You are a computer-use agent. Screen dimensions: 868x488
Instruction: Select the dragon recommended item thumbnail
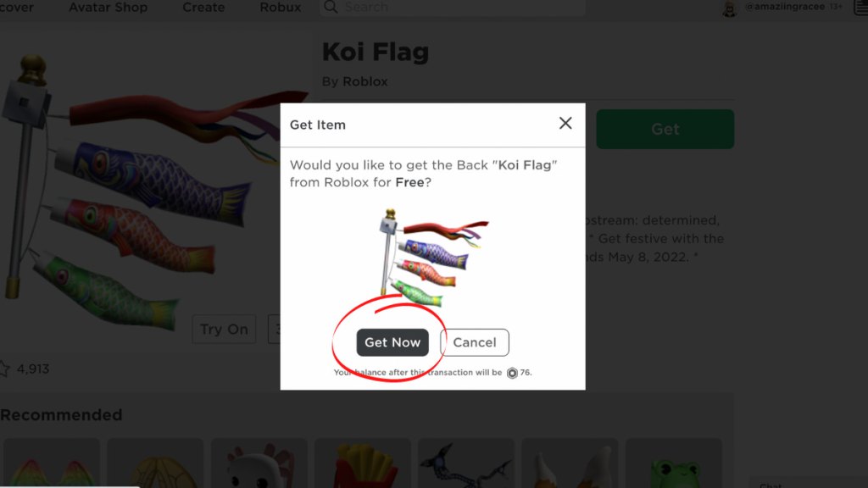(x=465, y=463)
